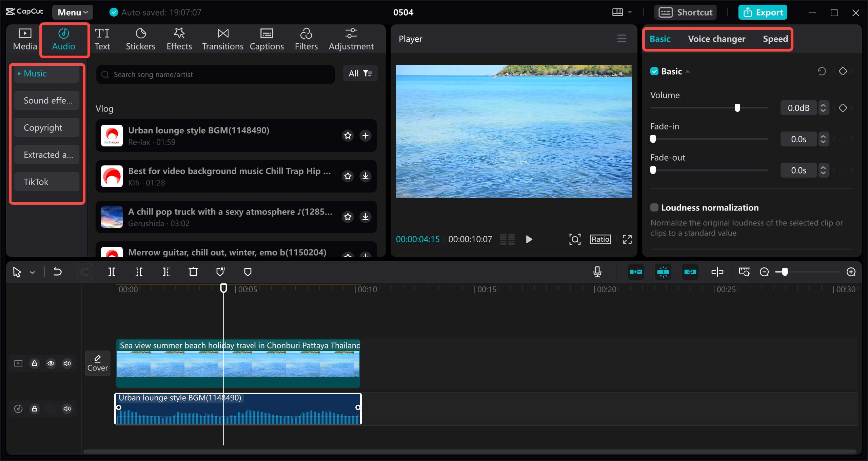Viewport: 868px width, 461px height.
Task: Click the Volume slider handle
Action: coord(738,107)
